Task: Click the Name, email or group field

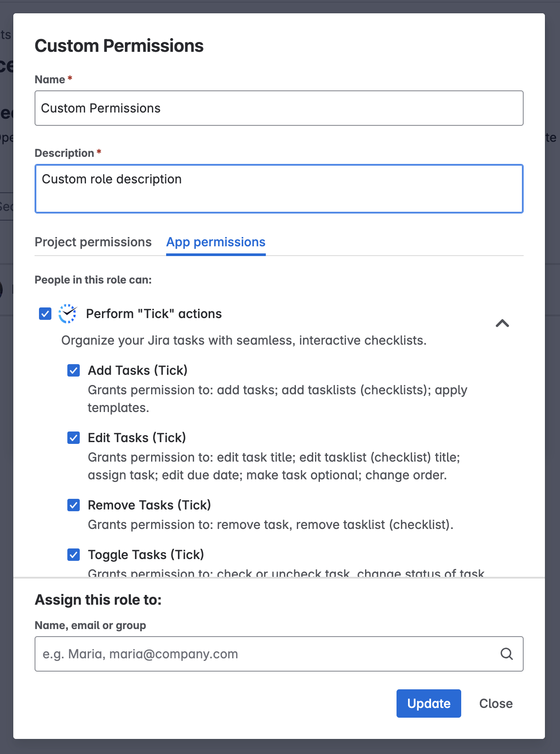Action: (x=279, y=654)
